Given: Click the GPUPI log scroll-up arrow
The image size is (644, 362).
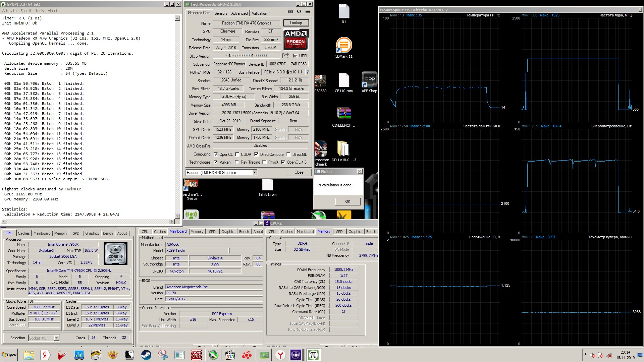Looking at the screenshot, I should pyautogui.click(x=177, y=18).
